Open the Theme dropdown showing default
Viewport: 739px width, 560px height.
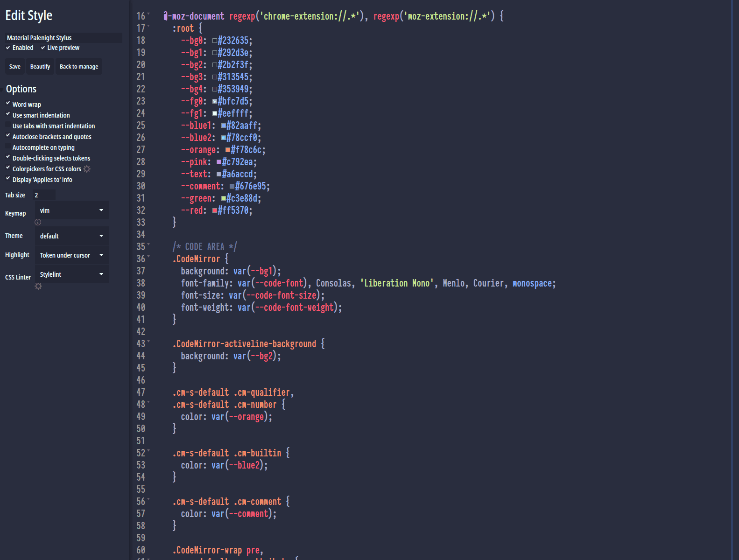[x=72, y=236]
